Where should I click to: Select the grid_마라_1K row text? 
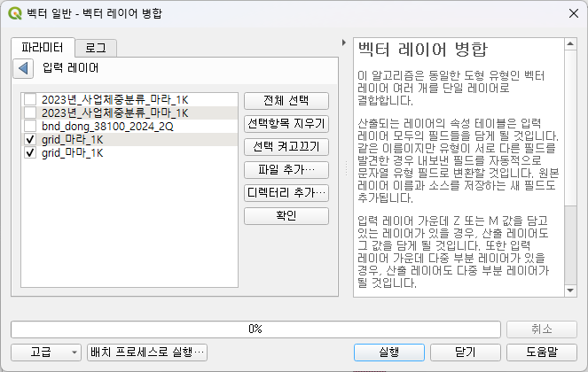click(x=73, y=140)
